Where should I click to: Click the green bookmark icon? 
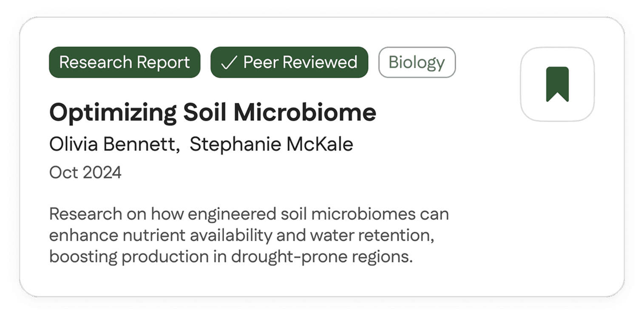coord(557,84)
